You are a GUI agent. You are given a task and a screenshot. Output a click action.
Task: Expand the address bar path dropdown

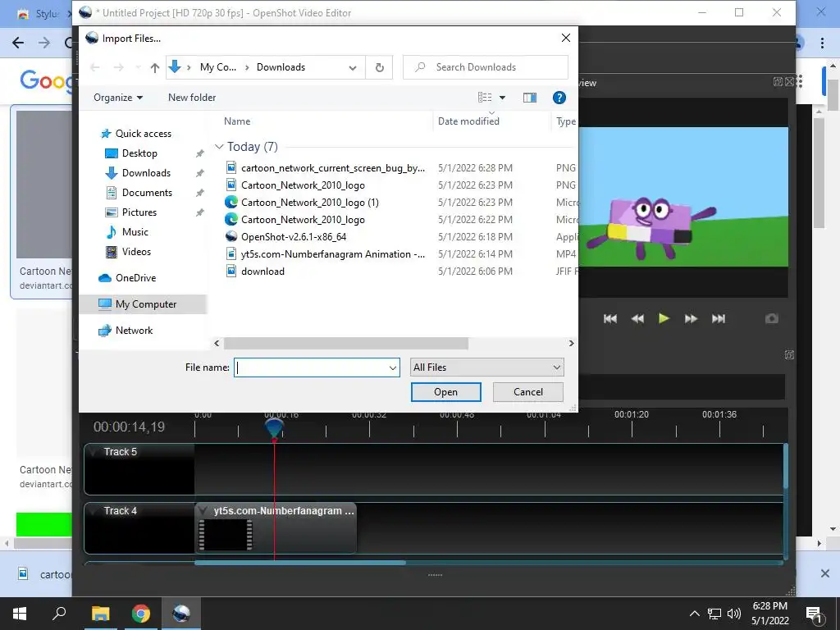353,67
